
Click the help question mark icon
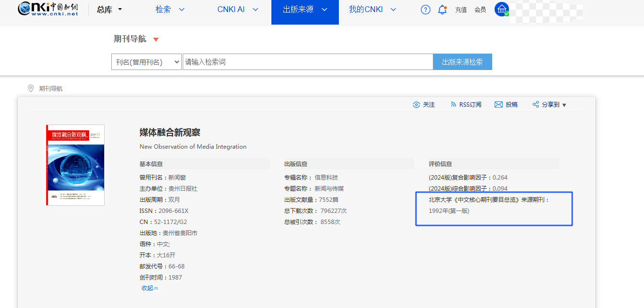tap(425, 10)
